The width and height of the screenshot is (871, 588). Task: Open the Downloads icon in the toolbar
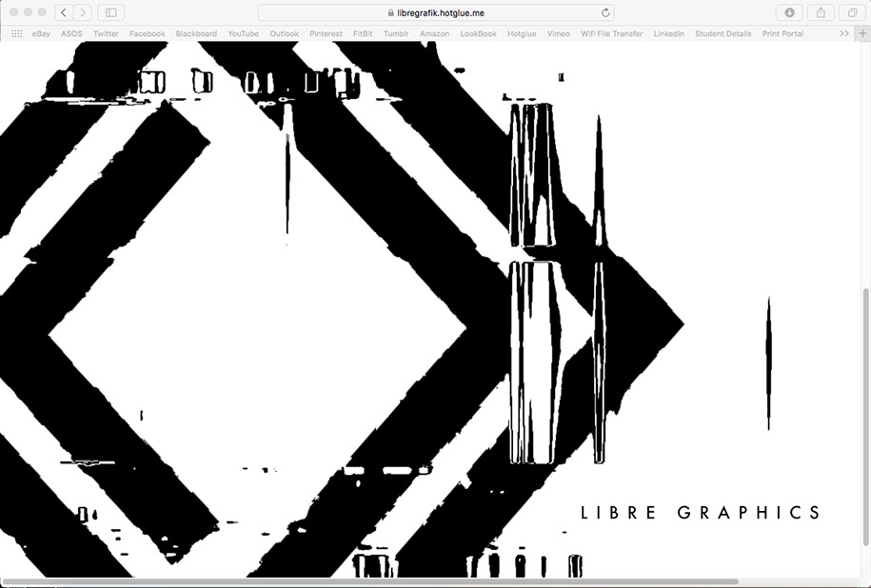tap(789, 12)
